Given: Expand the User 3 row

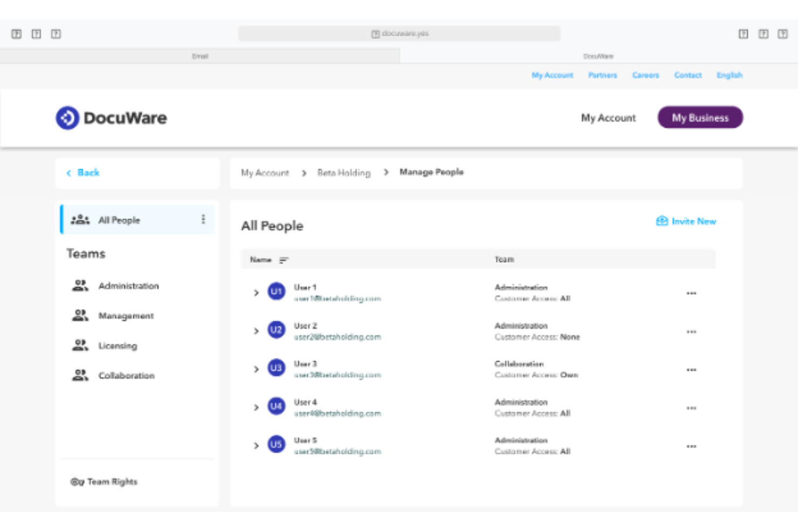Looking at the screenshot, I should click(256, 369).
